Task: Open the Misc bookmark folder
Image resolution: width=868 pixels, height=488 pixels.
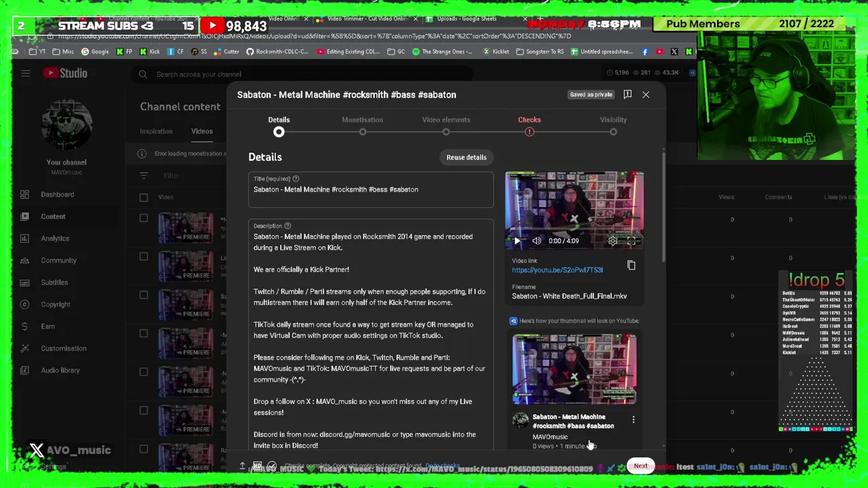Action: point(62,52)
